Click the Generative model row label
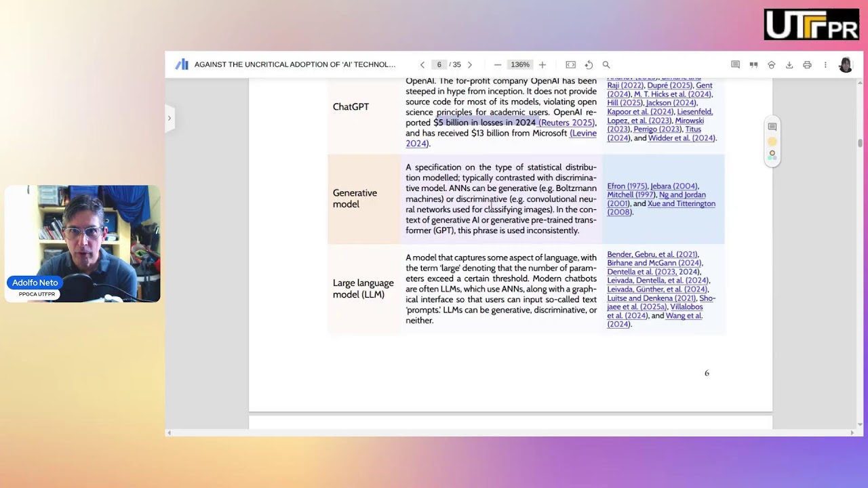The height and width of the screenshot is (488, 868). pyautogui.click(x=355, y=199)
